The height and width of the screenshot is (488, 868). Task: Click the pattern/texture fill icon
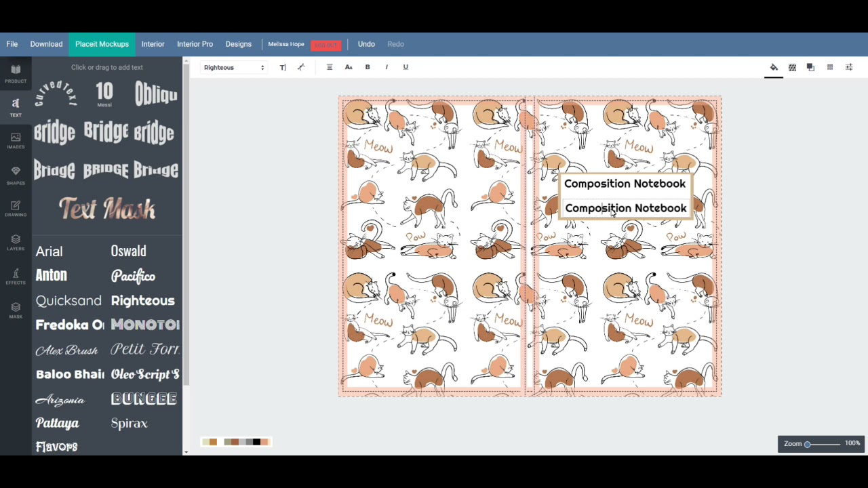point(792,67)
